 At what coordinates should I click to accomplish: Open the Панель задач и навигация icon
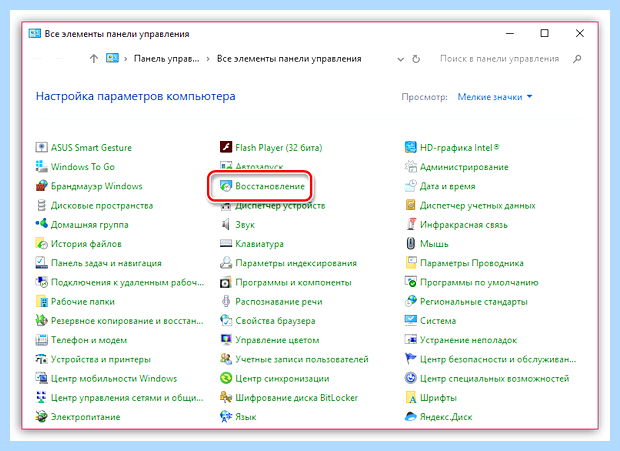41,263
